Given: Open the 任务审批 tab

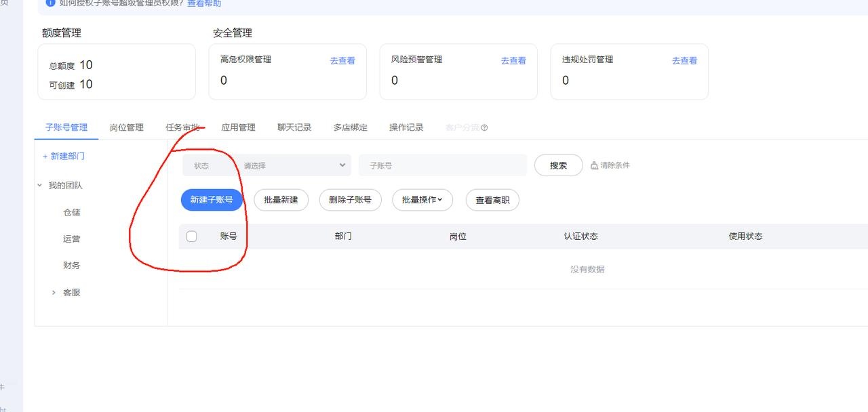Looking at the screenshot, I should click(182, 127).
